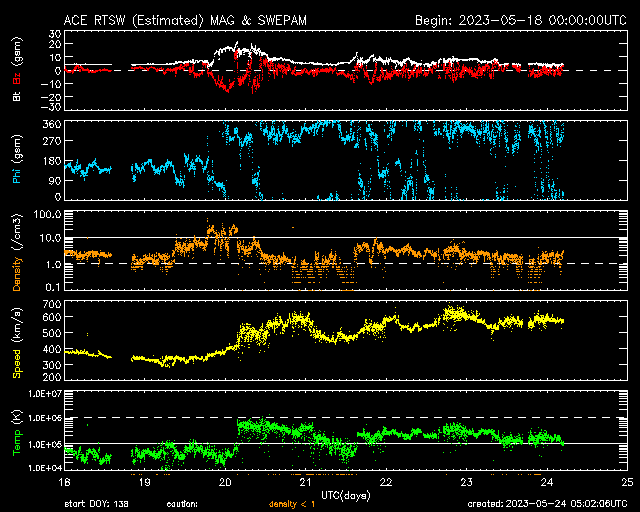640x512 pixels.
Task: Click the day '24' label on the UTC axis
Action: click(x=547, y=482)
